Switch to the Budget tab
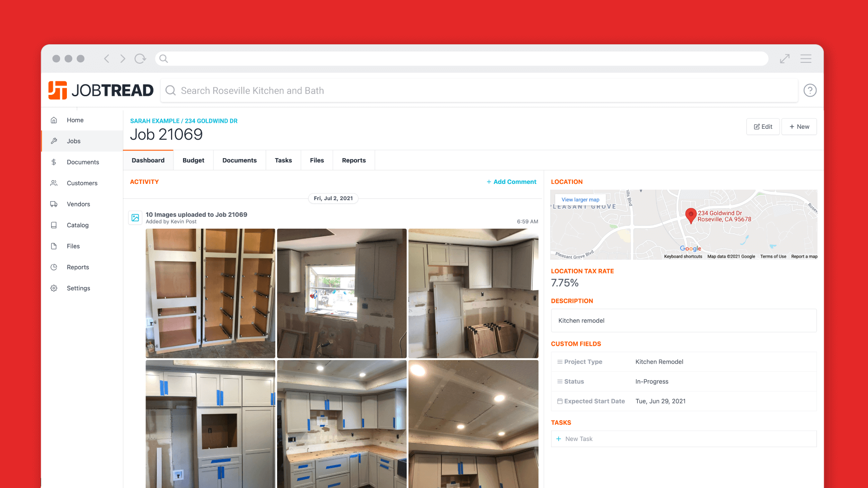Image resolution: width=868 pixels, height=488 pixels. tap(193, 160)
